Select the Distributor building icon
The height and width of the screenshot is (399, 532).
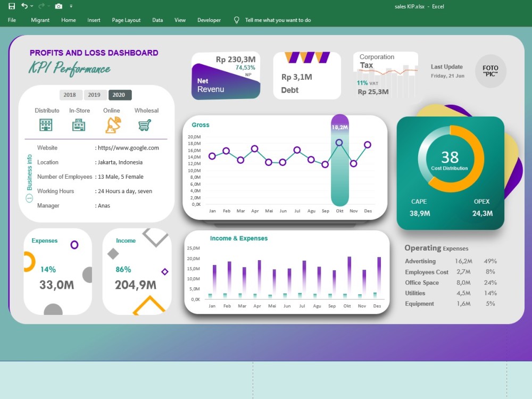tap(47, 124)
